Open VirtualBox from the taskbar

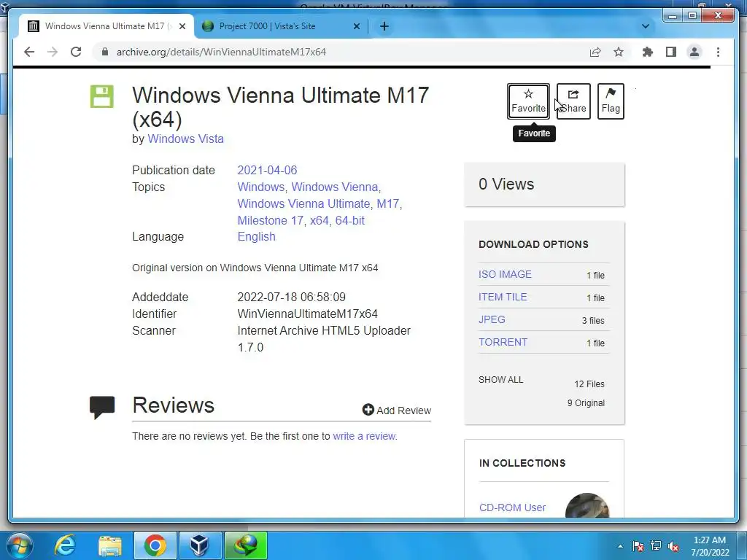pyautogui.click(x=200, y=545)
